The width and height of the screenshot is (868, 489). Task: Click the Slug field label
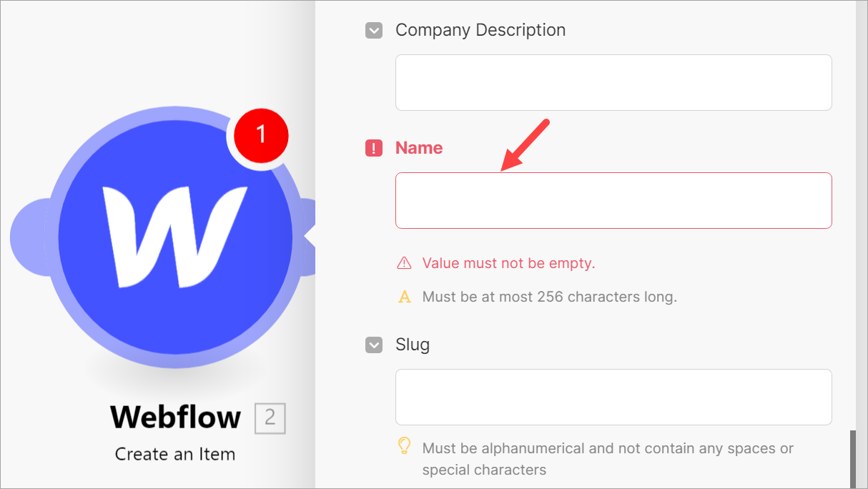point(413,345)
